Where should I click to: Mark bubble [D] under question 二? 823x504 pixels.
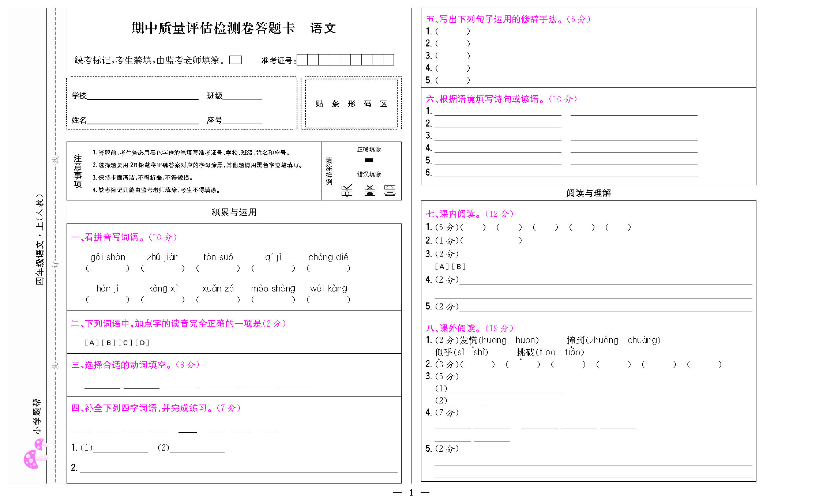(x=142, y=343)
